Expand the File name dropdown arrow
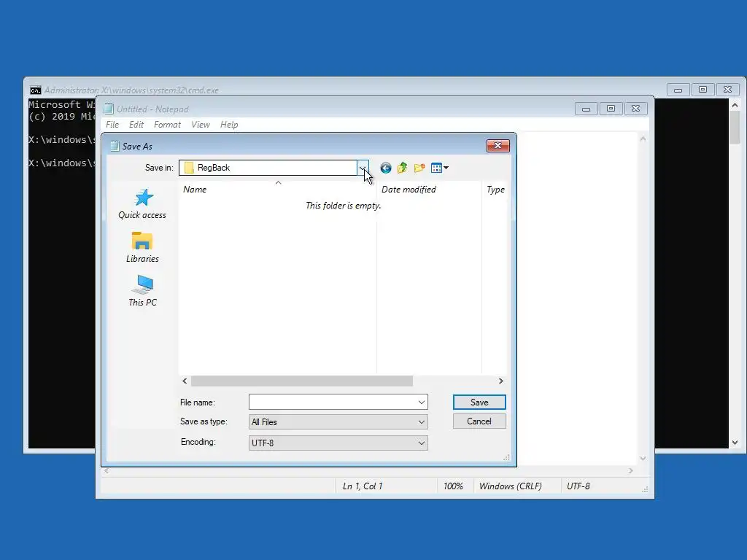 click(421, 402)
